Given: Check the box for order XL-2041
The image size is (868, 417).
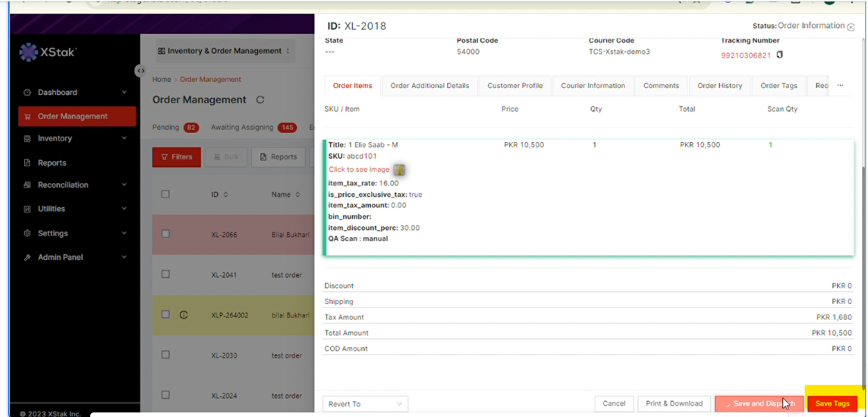Looking at the screenshot, I should click(x=165, y=274).
